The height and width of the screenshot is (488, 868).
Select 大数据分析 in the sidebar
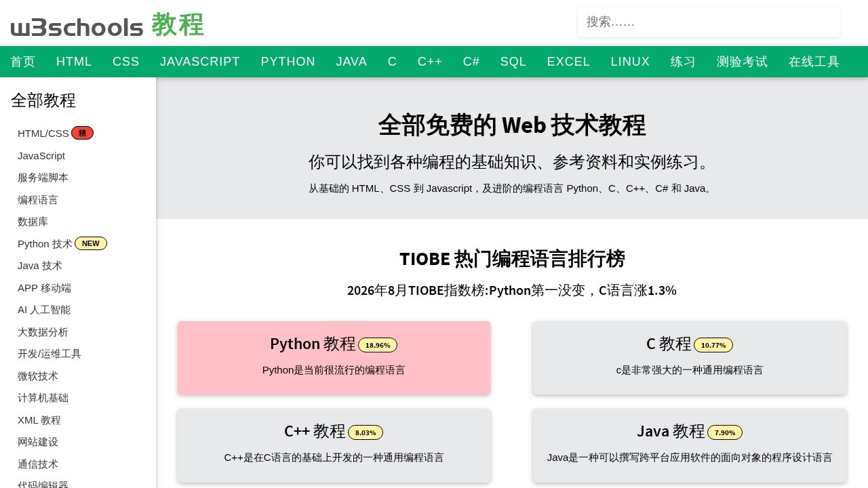[x=43, y=332]
